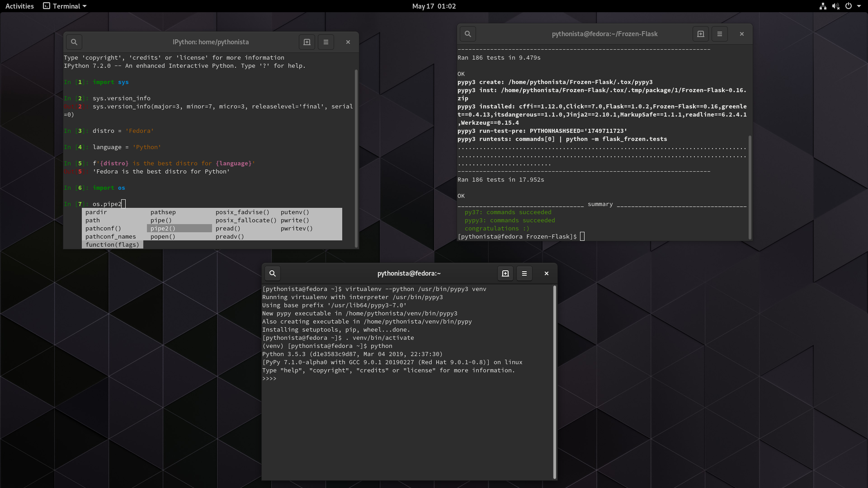Image resolution: width=868 pixels, height=488 pixels.
Task: Close the pythonista@fedora:~ terminal window
Action: coord(547,273)
